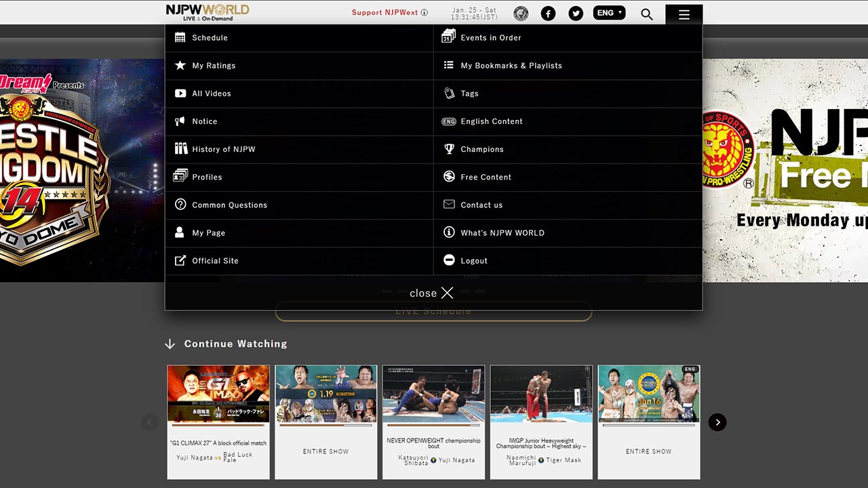Screen dimensions: 868x488
Task: Click the Profiles link text
Action: point(207,177)
